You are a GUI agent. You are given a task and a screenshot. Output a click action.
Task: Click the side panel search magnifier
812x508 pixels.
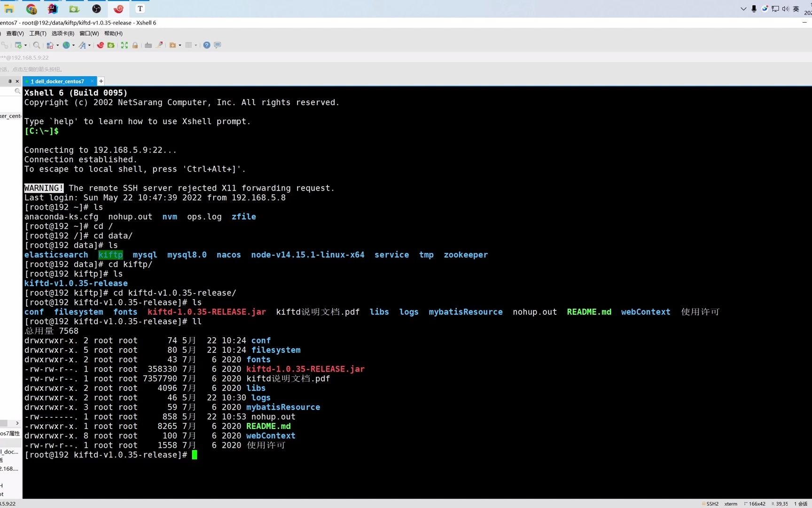pos(17,91)
